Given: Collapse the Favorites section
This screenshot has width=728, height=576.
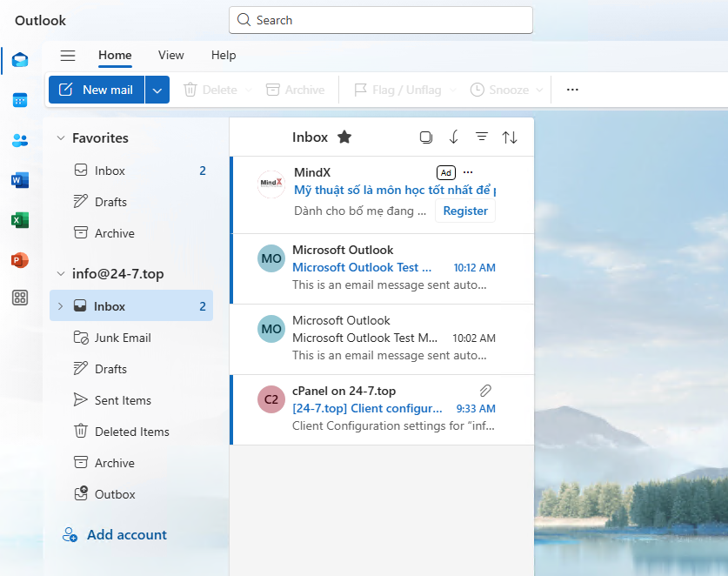Looking at the screenshot, I should tap(61, 138).
